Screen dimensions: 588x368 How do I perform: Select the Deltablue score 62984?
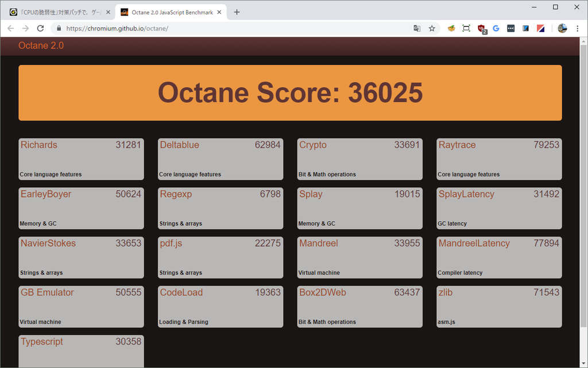coord(268,145)
